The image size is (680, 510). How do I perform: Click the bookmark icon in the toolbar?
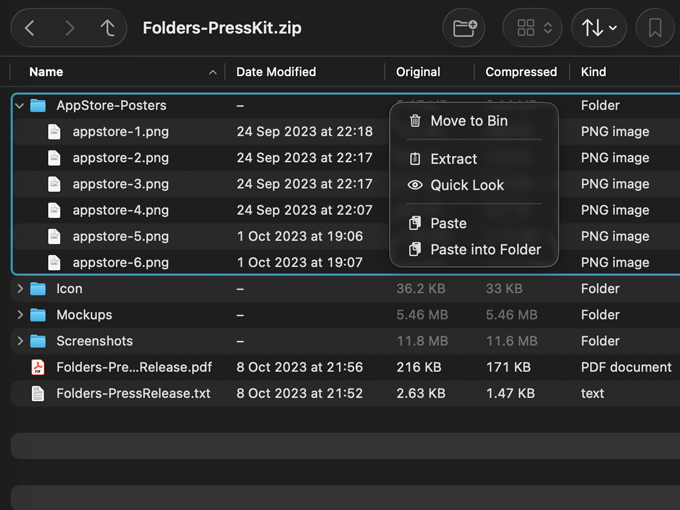coord(655,28)
